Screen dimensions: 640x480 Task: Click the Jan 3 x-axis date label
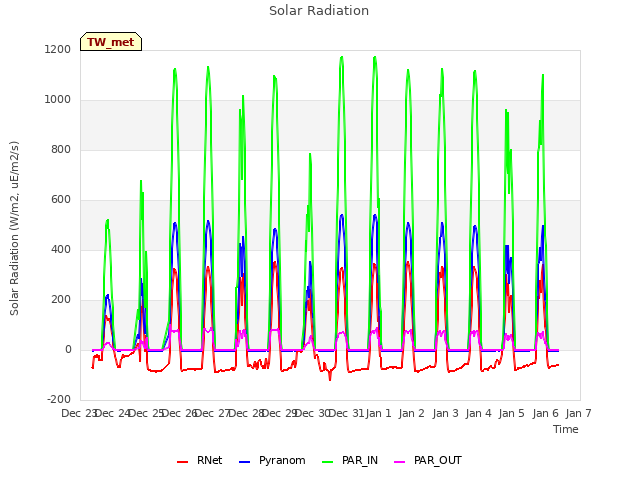[445, 413]
